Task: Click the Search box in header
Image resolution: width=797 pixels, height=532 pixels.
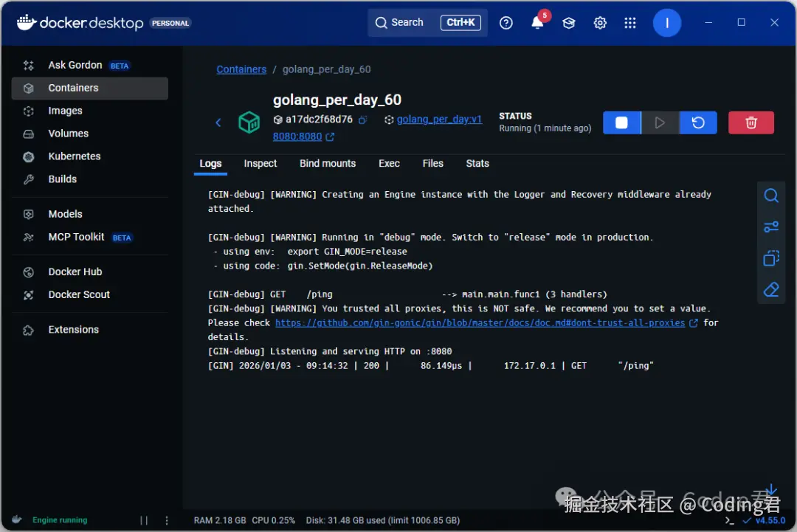Action: point(427,22)
